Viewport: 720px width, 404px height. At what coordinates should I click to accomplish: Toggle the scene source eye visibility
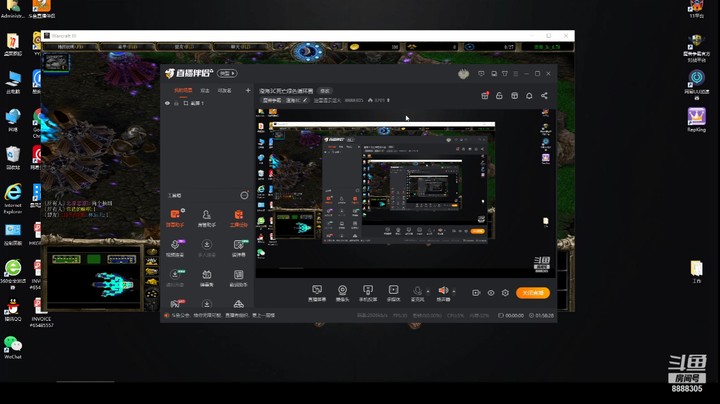167,103
